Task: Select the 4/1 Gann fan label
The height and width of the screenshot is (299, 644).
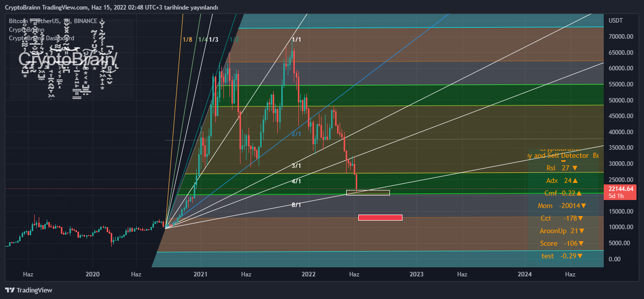Action: pos(296,181)
